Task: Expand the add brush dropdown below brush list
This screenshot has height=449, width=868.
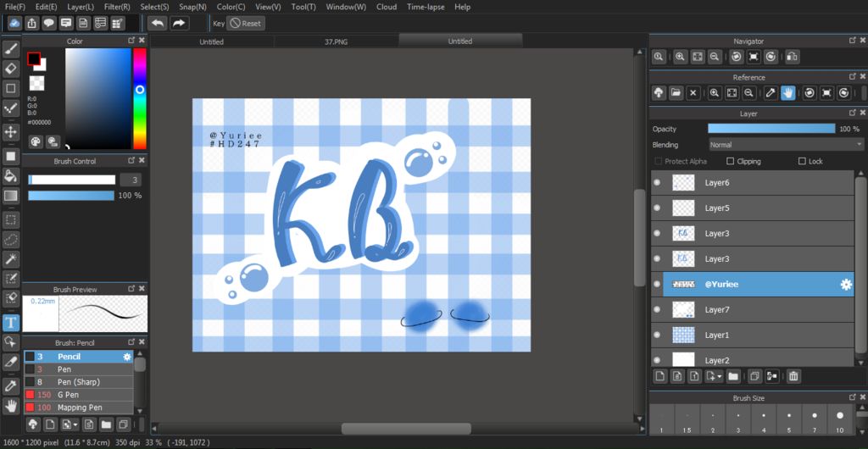Action: (75, 424)
